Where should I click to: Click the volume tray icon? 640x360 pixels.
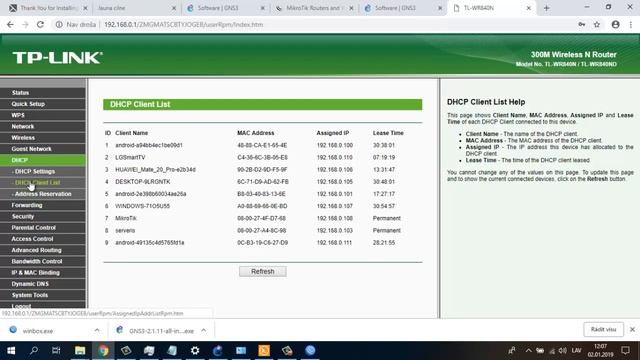pos(563,351)
